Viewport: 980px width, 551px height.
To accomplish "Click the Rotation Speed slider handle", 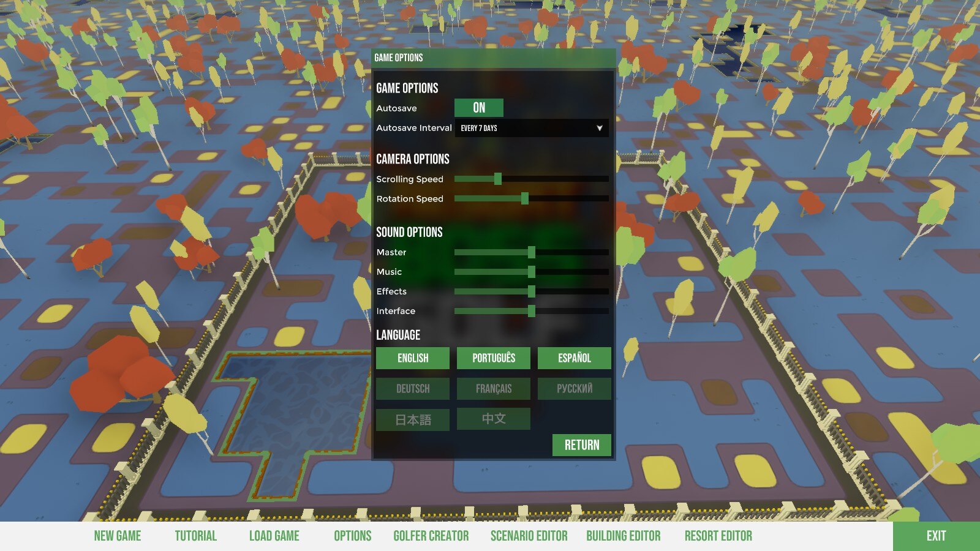I will coord(524,198).
